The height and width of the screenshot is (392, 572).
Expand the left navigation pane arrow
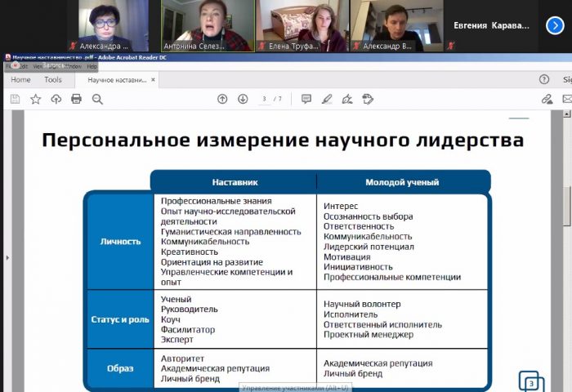7,257
